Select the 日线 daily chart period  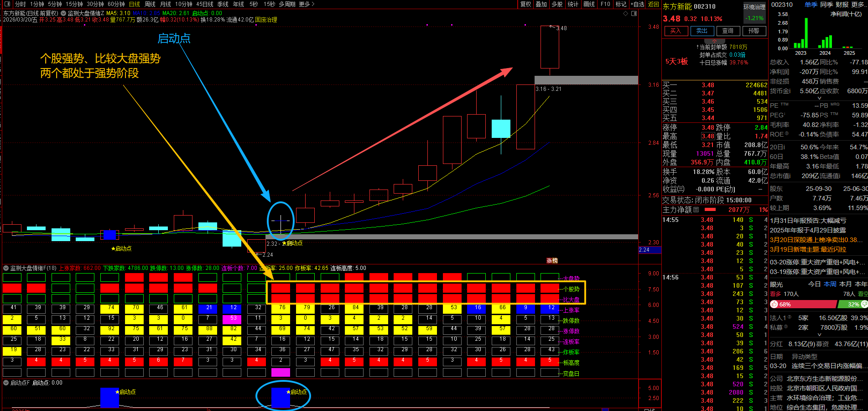(x=135, y=4)
